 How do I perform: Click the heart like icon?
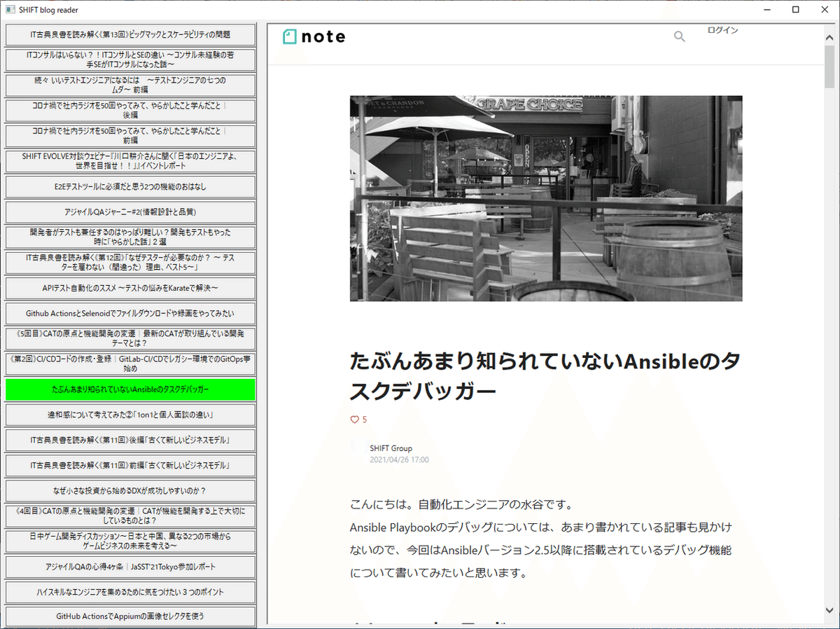[x=354, y=420]
